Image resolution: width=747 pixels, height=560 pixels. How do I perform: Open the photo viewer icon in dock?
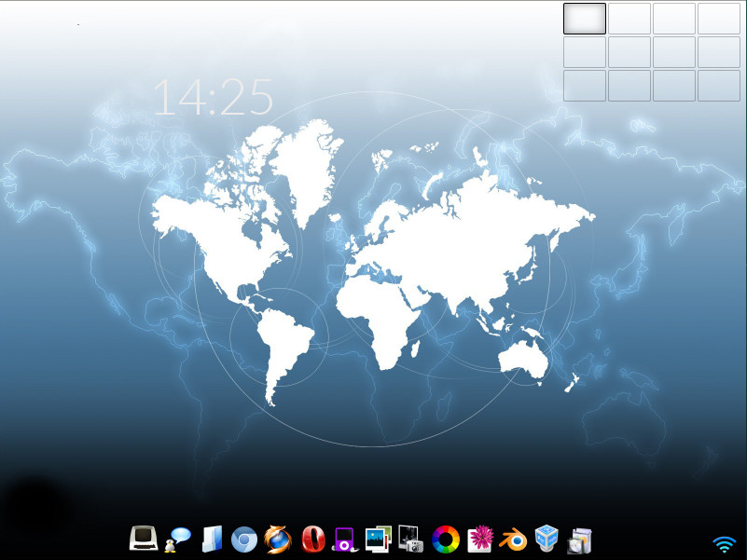tap(379, 539)
